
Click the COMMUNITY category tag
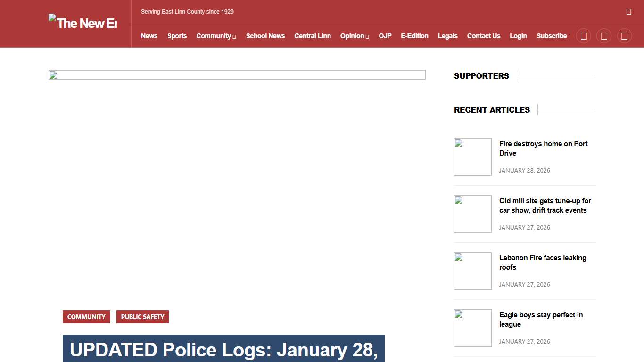pos(86,317)
